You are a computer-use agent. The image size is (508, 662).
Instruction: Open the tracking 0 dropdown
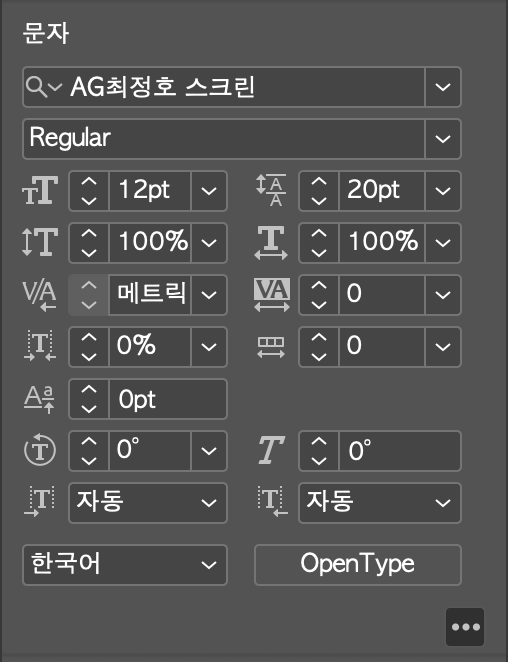point(443,295)
